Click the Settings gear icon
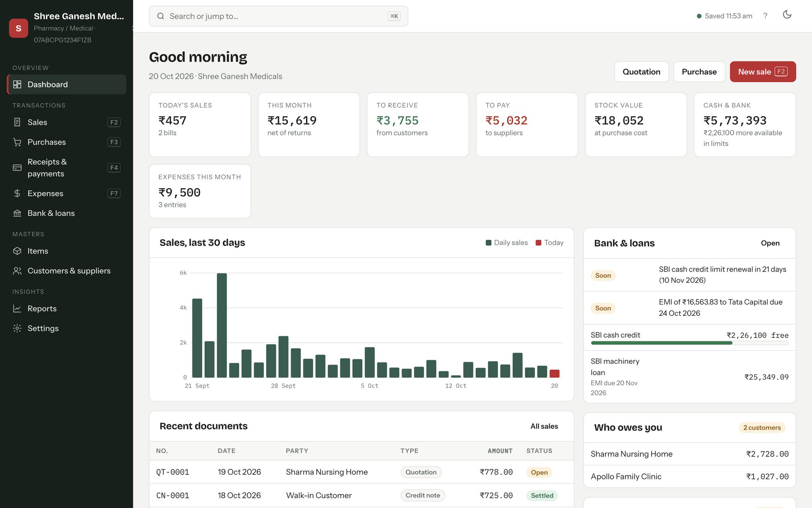The height and width of the screenshot is (508, 812). (17, 328)
